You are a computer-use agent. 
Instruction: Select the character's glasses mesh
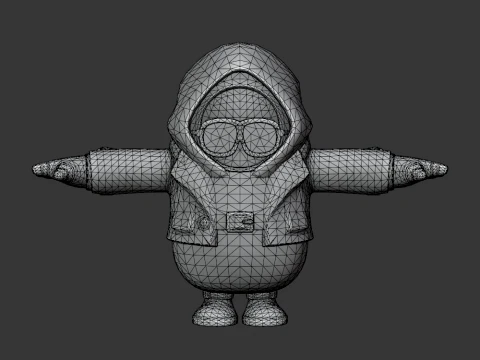tap(240, 139)
